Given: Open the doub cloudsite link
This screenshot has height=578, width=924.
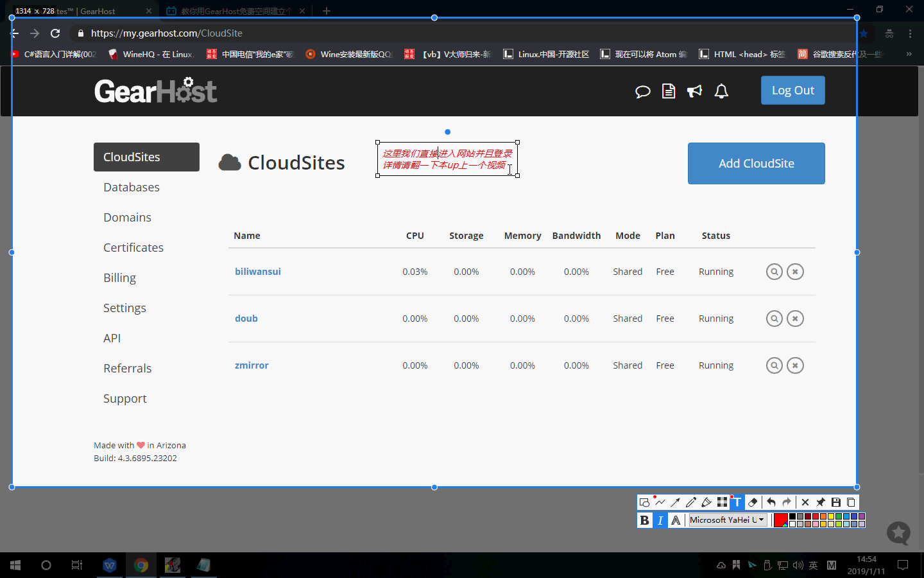Looking at the screenshot, I should point(246,319).
